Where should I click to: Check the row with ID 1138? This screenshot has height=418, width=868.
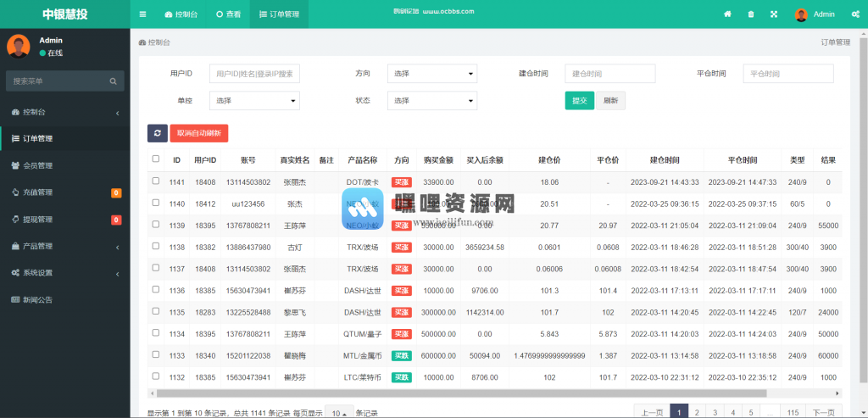(x=156, y=246)
